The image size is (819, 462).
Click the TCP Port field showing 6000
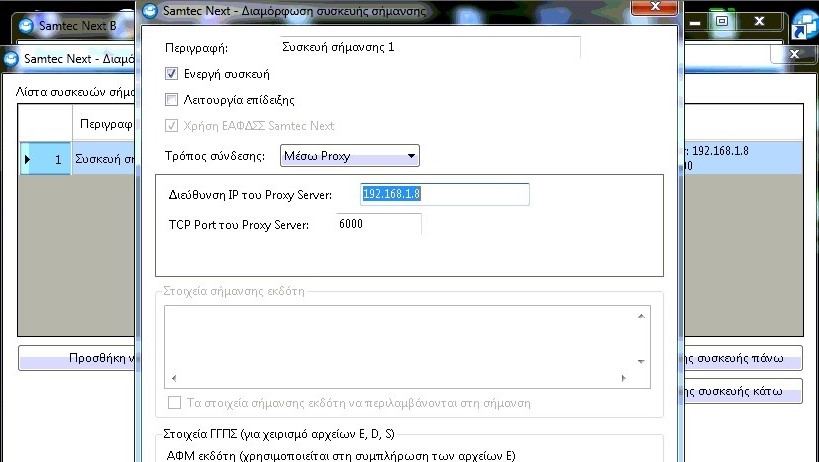click(x=379, y=224)
